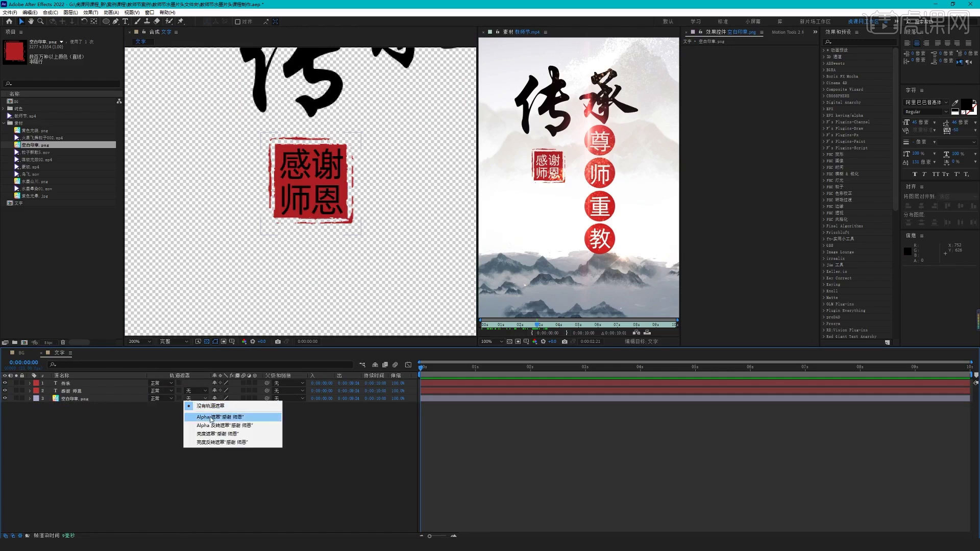Click layer 3 lavender label color
The width and height of the screenshot is (980, 551).
pos(36,398)
